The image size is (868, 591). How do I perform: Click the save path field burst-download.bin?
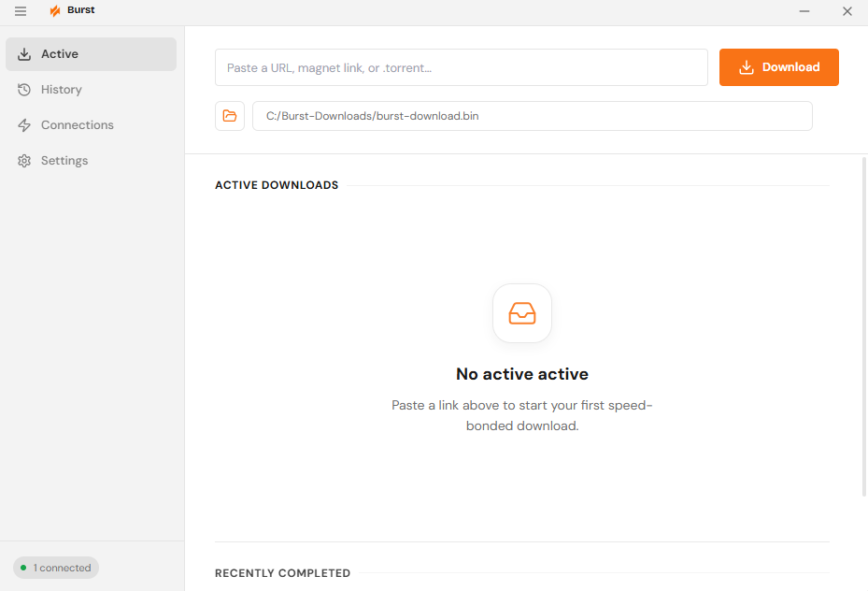tap(532, 116)
